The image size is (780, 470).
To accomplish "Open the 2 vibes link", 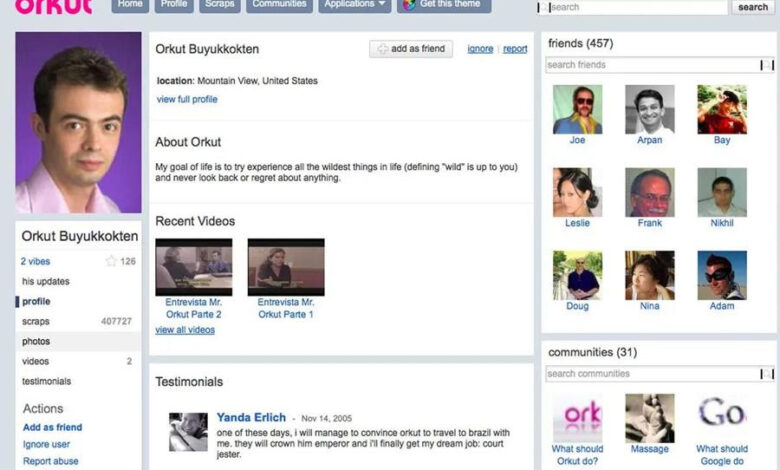I will [x=35, y=261].
